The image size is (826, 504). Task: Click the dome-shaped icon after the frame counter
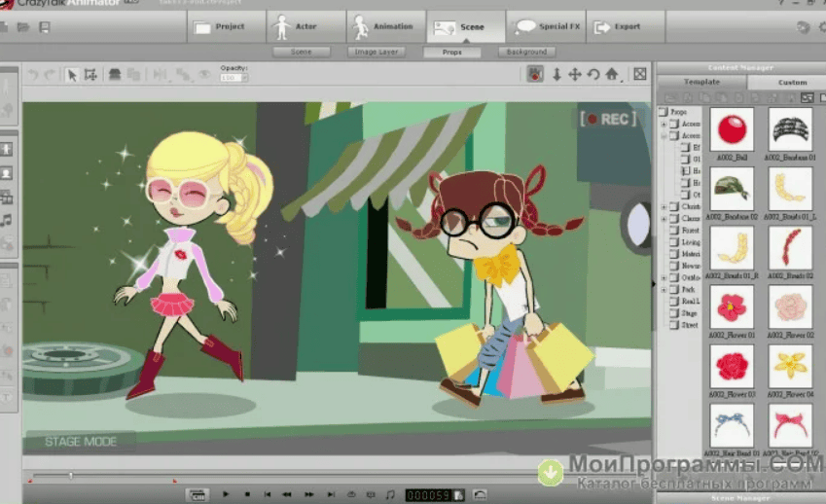480,494
